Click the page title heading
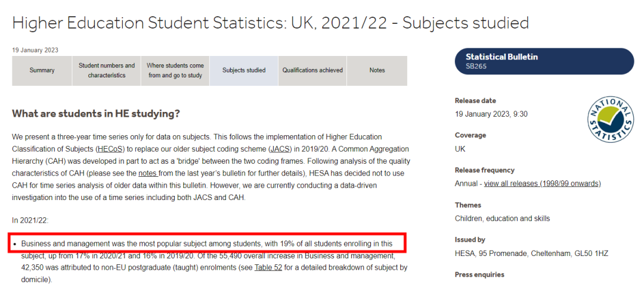The image size is (644, 284). 270,23
